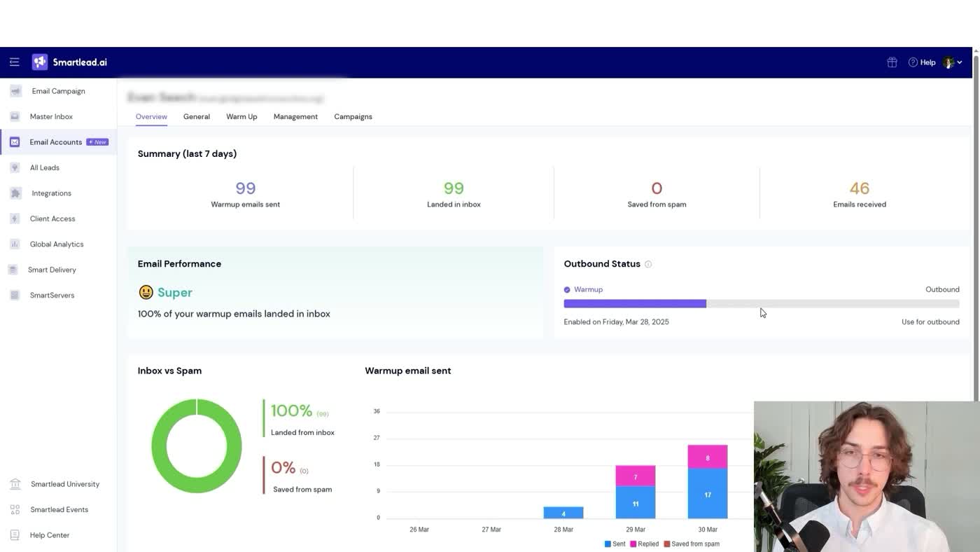This screenshot has height=552, width=980.
Task: Toggle the Saved from spam legend swatch
Action: (x=667, y=544)
